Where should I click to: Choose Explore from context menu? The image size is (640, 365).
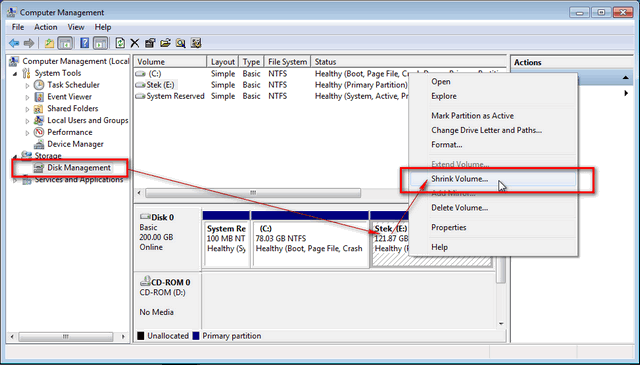(x=493, y=96)
